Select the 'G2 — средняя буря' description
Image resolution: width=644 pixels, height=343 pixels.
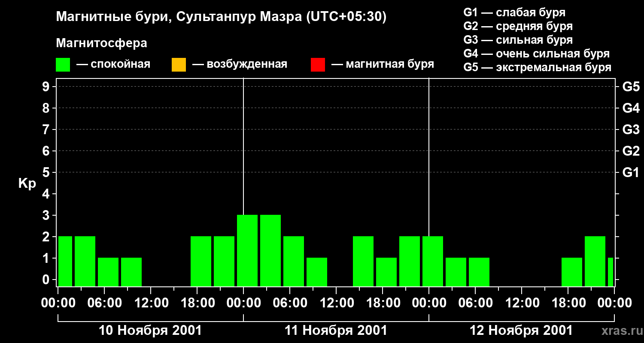pyautogui.click(x=518, y=26)
